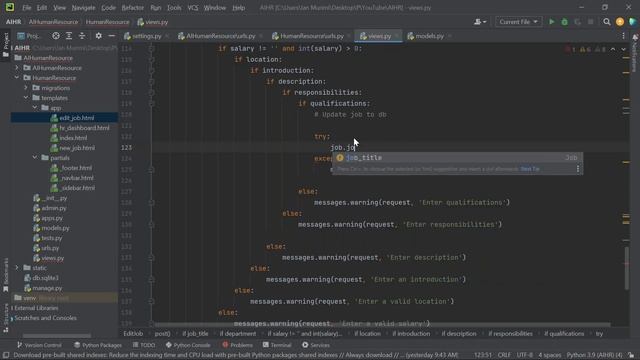The image size is (640, 360).
Task: Open the editor tabs more-options menu
Action: 623,36
